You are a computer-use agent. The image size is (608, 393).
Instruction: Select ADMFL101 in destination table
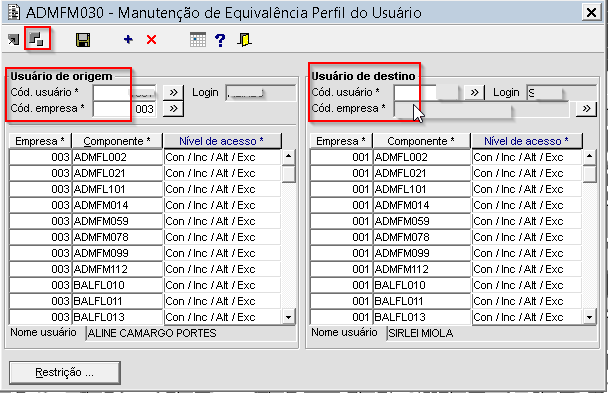click(421, 189)
